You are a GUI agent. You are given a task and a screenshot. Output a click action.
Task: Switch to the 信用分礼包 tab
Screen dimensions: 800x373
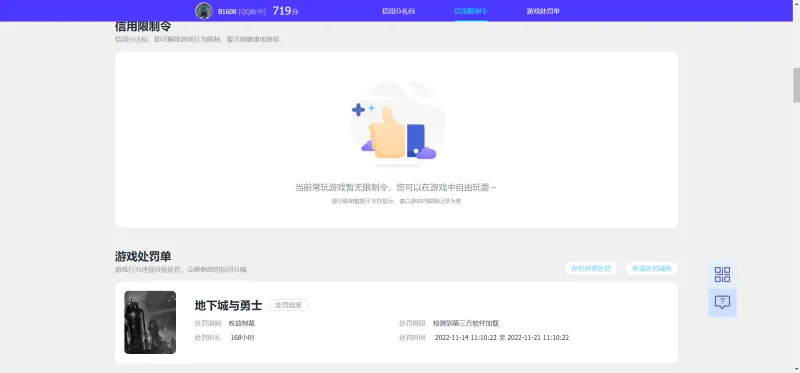(x=398, y=11)
